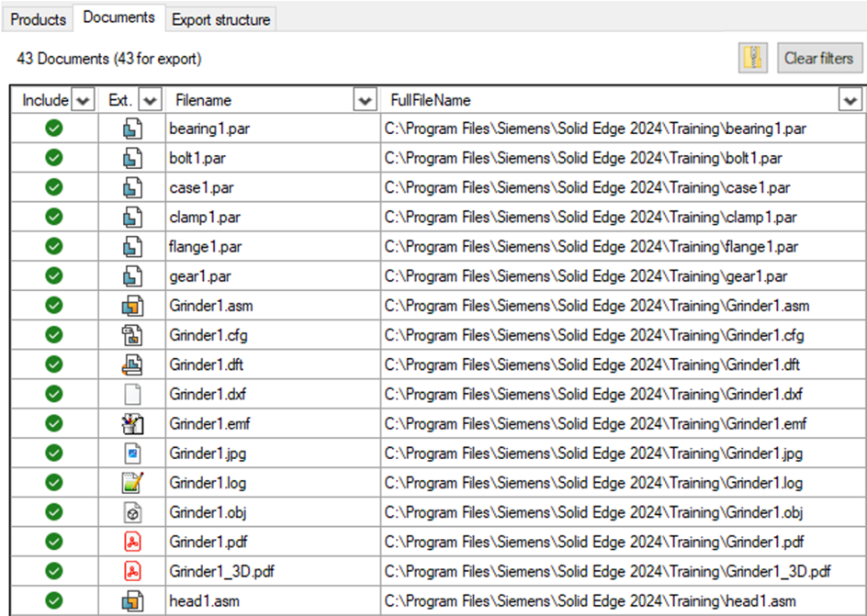
Task: Toggle include checkmark for Grinder1.dft
Action: [x=54, y=364]
